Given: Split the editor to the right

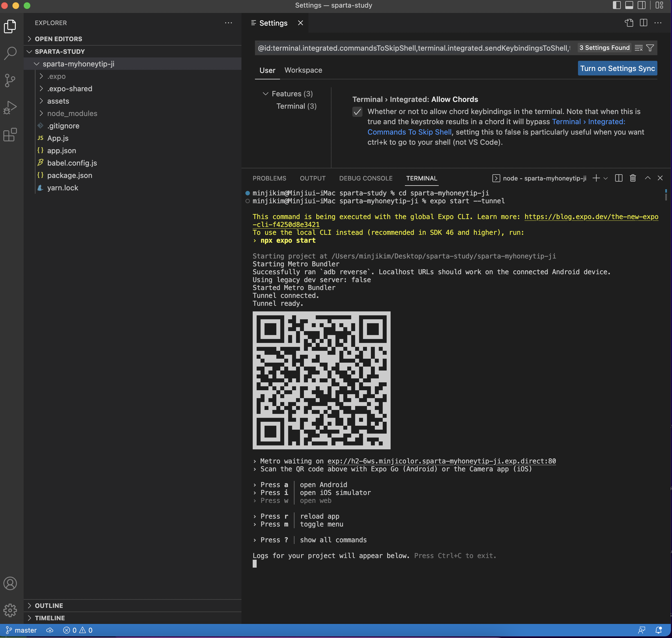Looking at the screenshot, I should pos(644,23).
